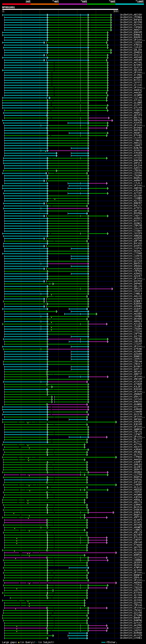Select hit UniRef100_C0VAE1
The height and width of the screenshot is (644, 146).
(x=131, y=638)
